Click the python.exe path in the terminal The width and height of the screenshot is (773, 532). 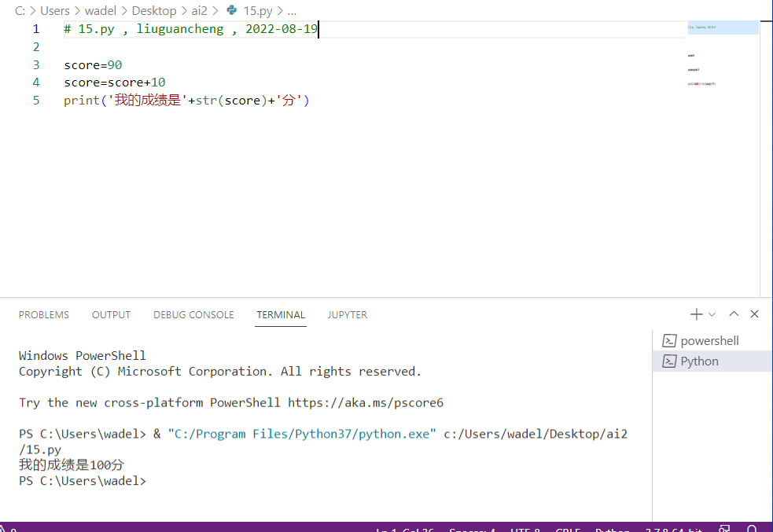[x=302, y=434]
